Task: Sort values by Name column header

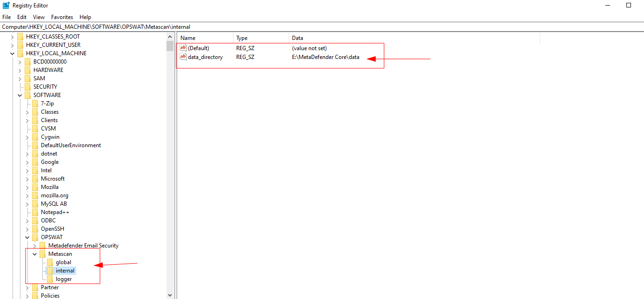Action: [x=205, y=38]
